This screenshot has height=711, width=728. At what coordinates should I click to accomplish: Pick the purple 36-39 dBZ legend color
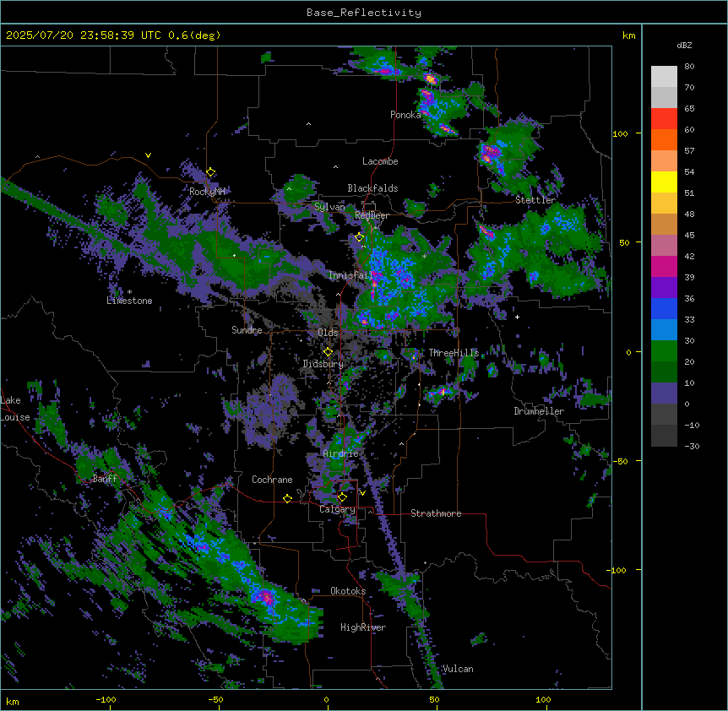pos(664,288)
